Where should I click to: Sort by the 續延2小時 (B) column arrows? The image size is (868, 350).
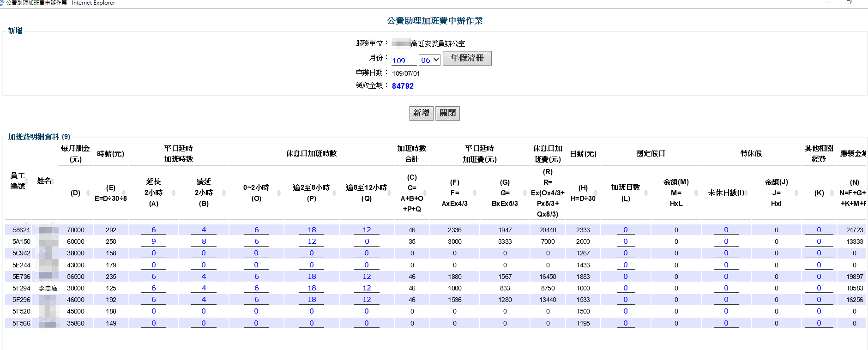click(x=224, y=193)
